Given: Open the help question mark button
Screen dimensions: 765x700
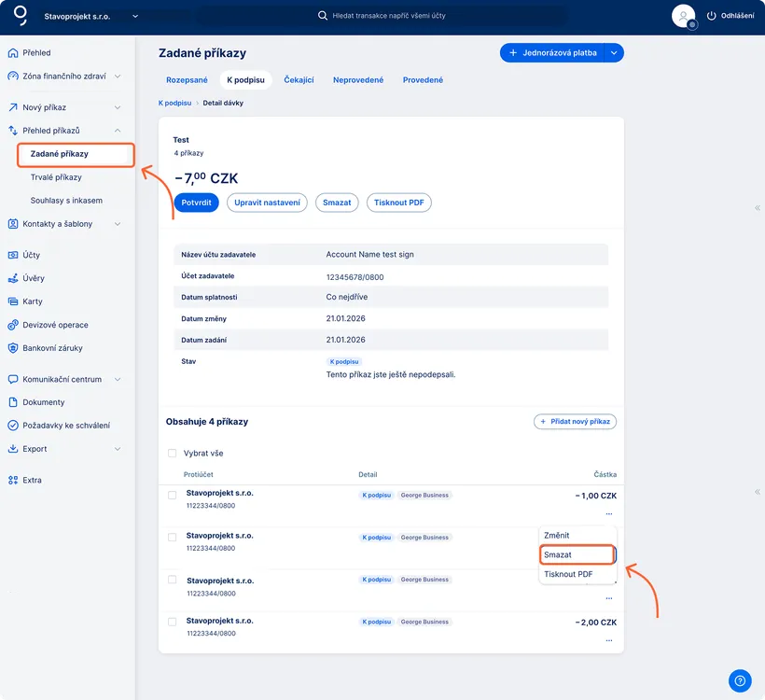Looking at the screenshot, I should pyautogui.click(x=739, y=679).
